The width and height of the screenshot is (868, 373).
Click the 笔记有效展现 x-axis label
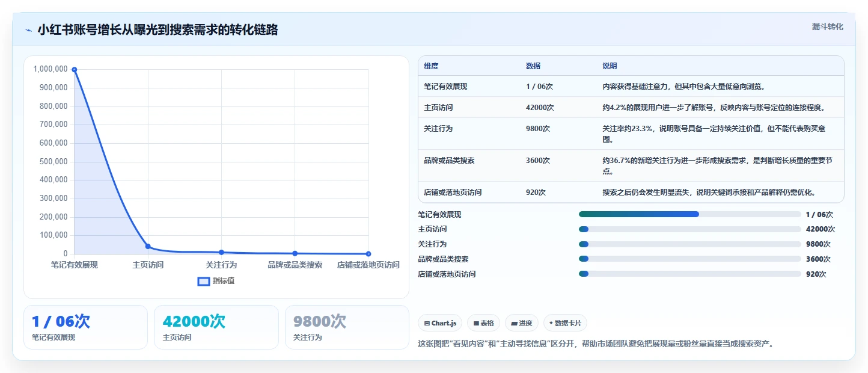pyautogui.click(x=75, y=265)
